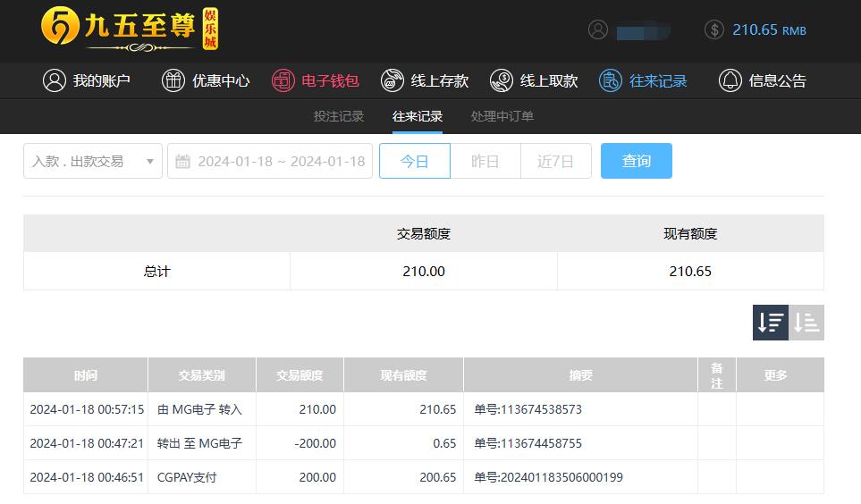Click the 电子钱包 wallet icon
The image size is (861, 504).
(x=283, y=80)
